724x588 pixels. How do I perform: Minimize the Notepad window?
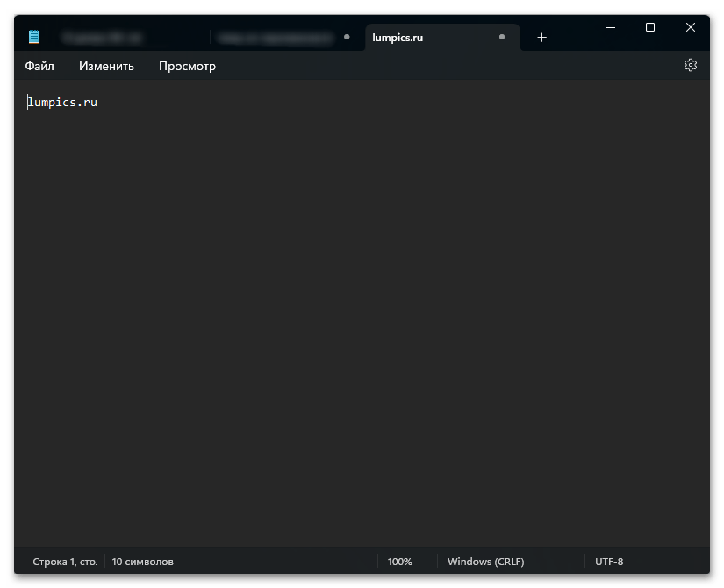click(610, 28)
